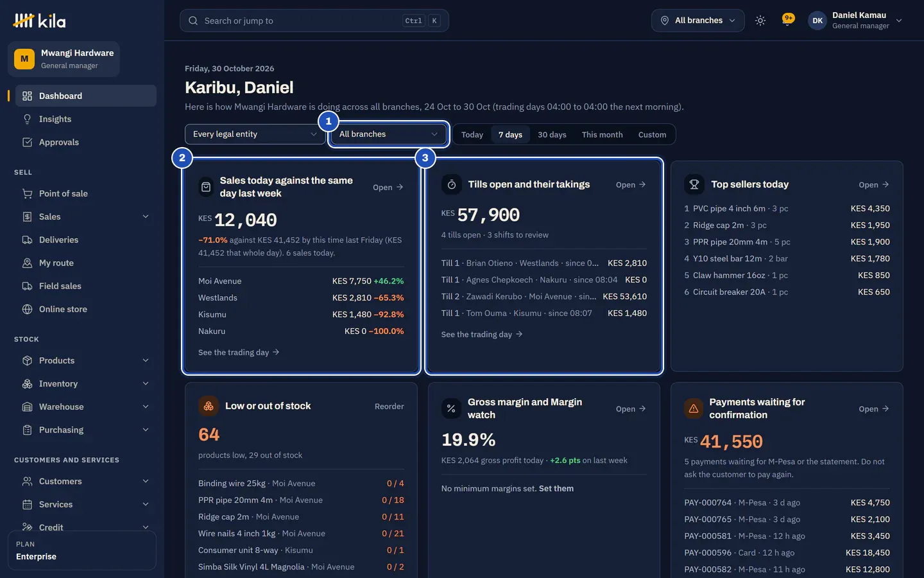Open the Top sellers today card
Viewport: 924px width, 578px height.
click(874, 185)
